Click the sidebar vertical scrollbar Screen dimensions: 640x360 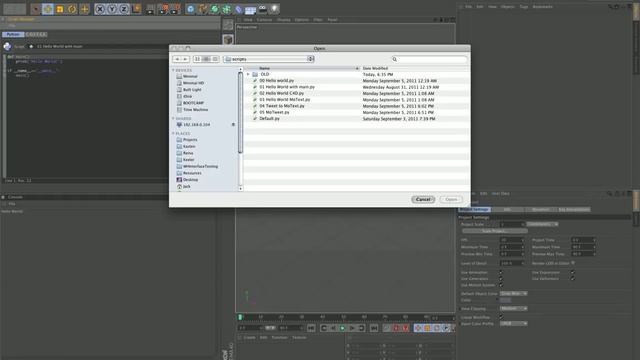(x=240, y=113)
